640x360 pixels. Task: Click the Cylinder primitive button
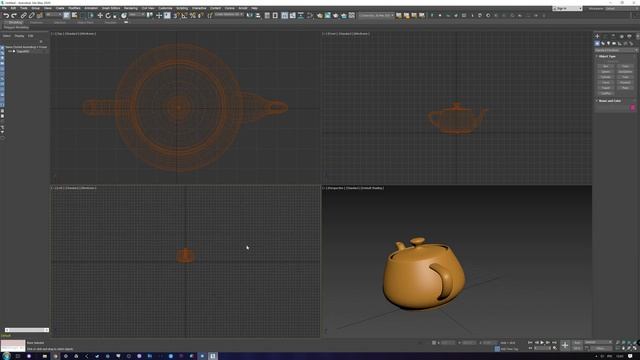pos(606,77)
